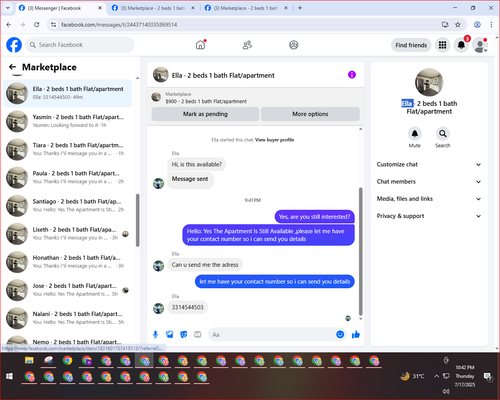Screen dimensions: 500x400
Task: Go to the Home feed icon
Action: tap(200, 45)
